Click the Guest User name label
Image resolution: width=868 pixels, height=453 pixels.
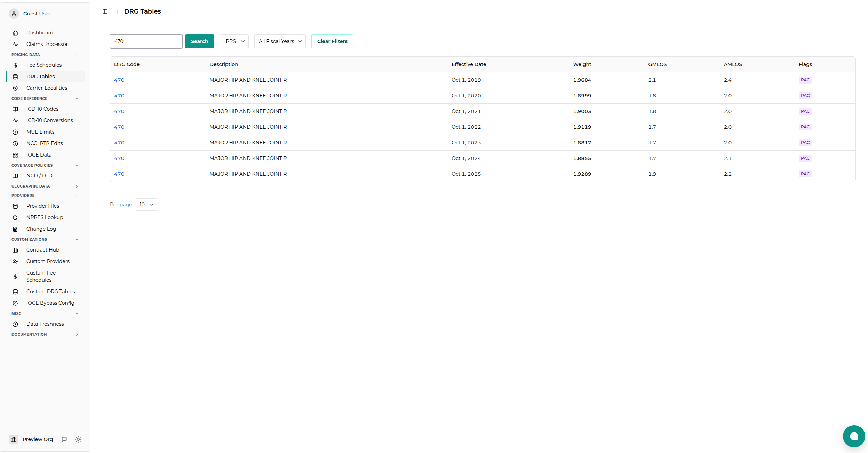pos(37,14)
